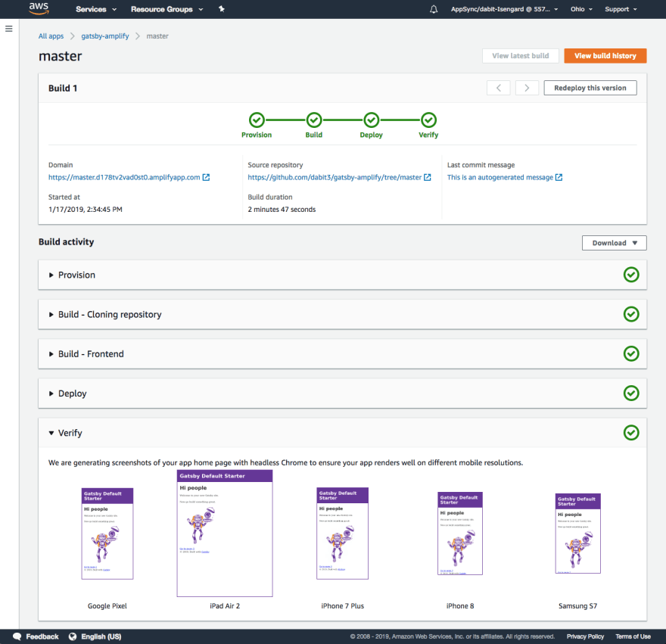Open the Support menu
The width and height of the screenshot is (666, 644).
coord(621,9)
